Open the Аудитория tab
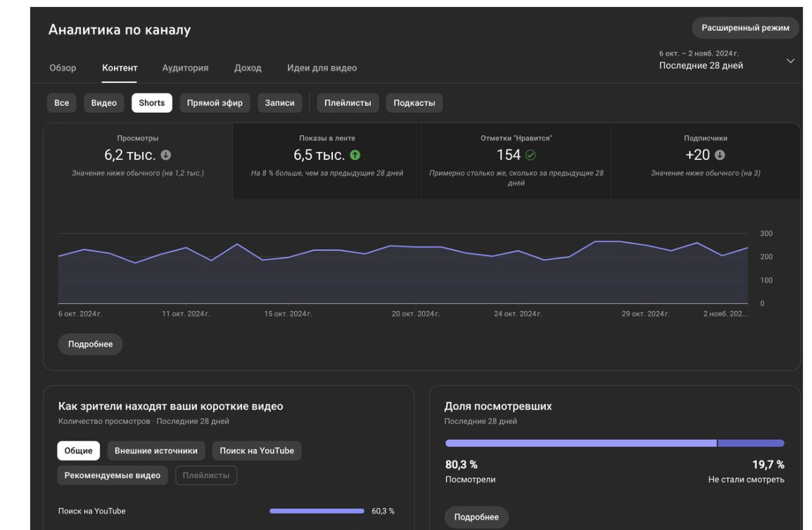Screen dimensions: 812x530 (x=185, y=68)
